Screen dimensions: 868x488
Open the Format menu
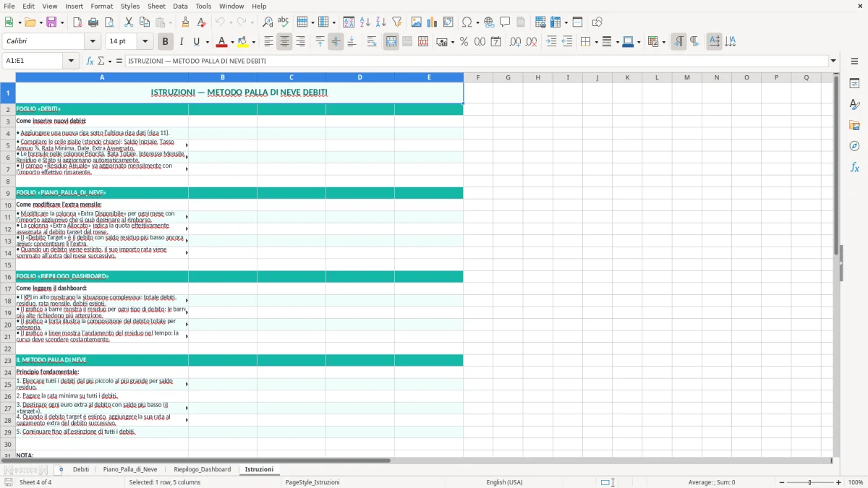tap(102, 6)
